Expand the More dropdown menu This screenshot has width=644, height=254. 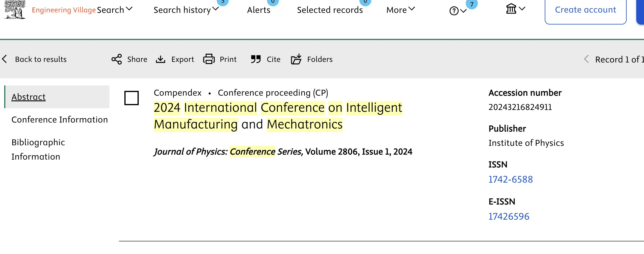click(x=401, y=10)
